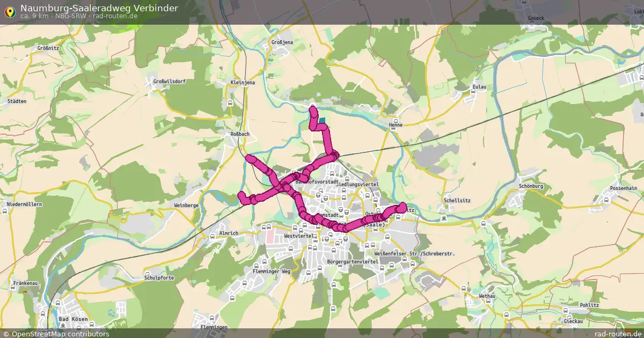The width and height of the screenshot is (644, 338).
Task: Click the Städten village label
Action: pos(17,101)
